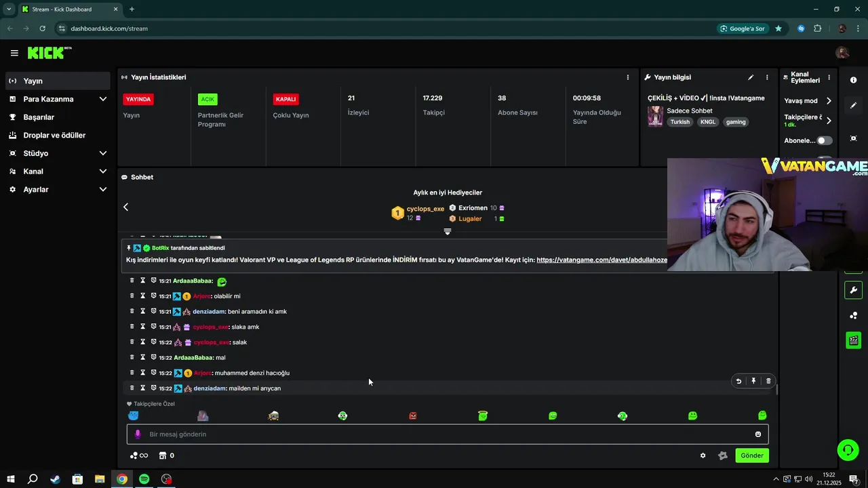Open Steam from the taskbar
This screenshot has height=488, width=868.
(55, 479)
